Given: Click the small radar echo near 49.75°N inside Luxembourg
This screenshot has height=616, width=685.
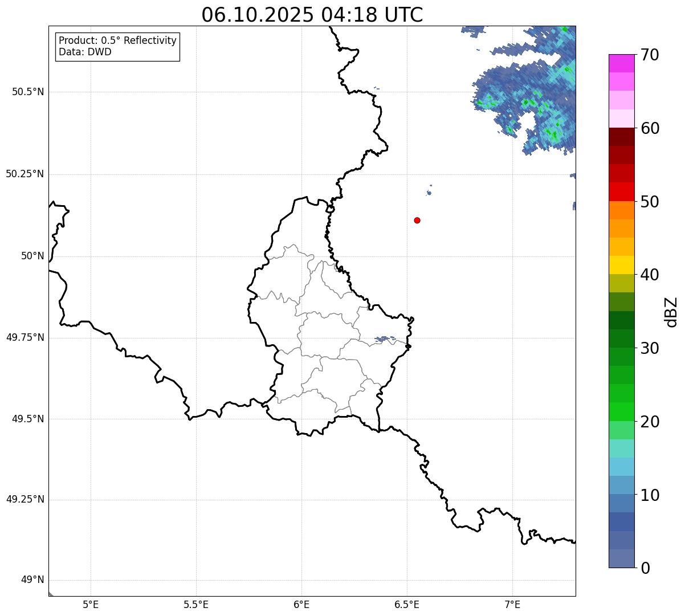Looking at the screenshot, I should click(x=385, y=339).
